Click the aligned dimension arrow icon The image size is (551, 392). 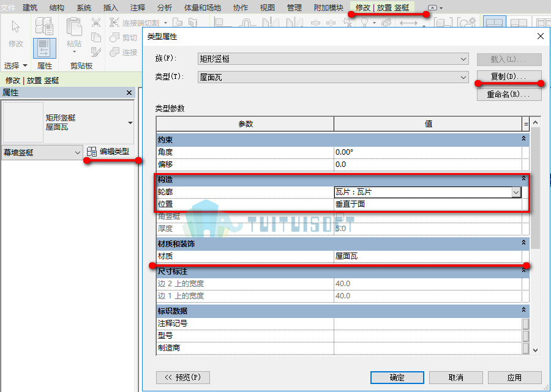pyautogui.click(x=409, y=23)
